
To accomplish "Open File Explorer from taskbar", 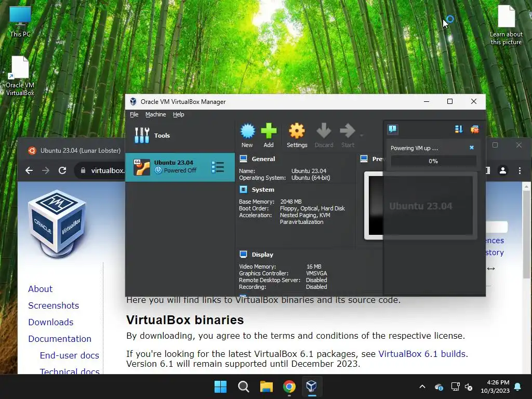I will (267, 387).
